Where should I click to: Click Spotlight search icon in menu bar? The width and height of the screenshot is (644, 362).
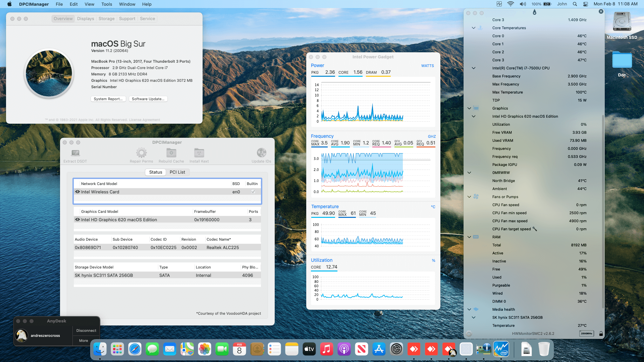pos(575,4)
